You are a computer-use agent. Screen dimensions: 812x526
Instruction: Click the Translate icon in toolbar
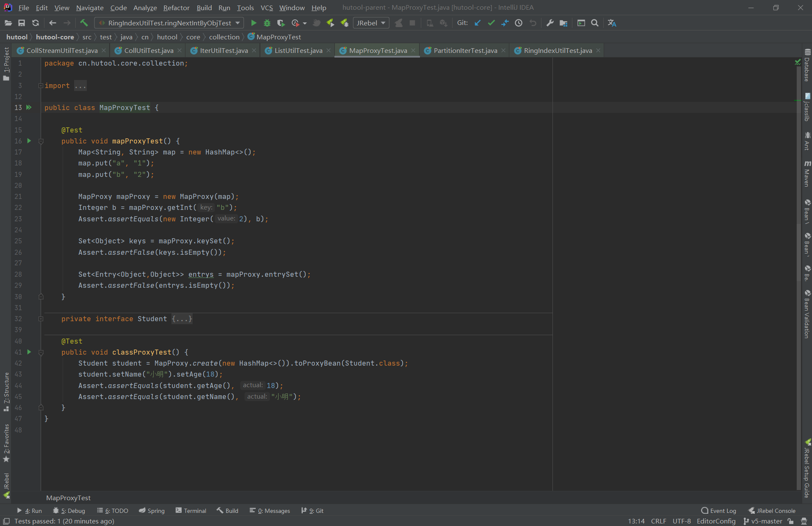[612, 23]
